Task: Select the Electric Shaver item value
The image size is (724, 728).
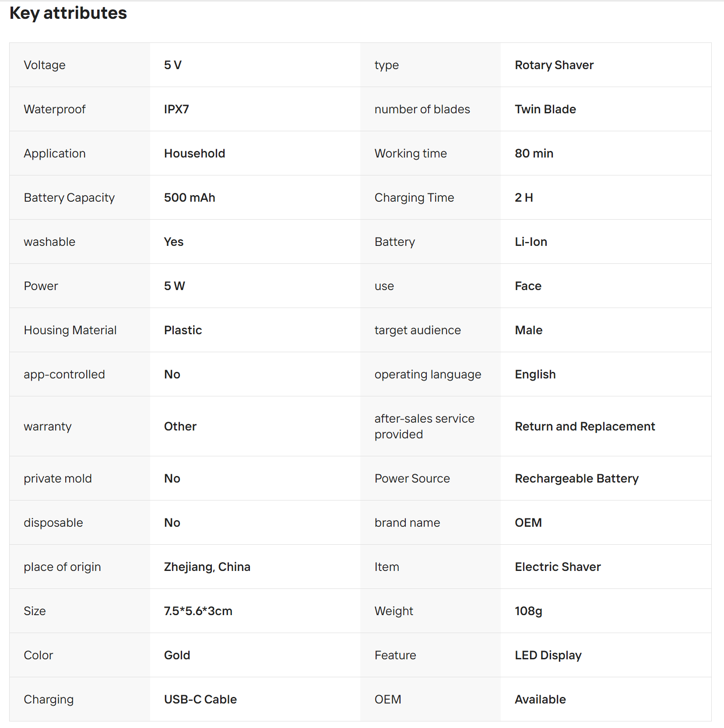Action: pyautogui.click(x=557, y=567)
